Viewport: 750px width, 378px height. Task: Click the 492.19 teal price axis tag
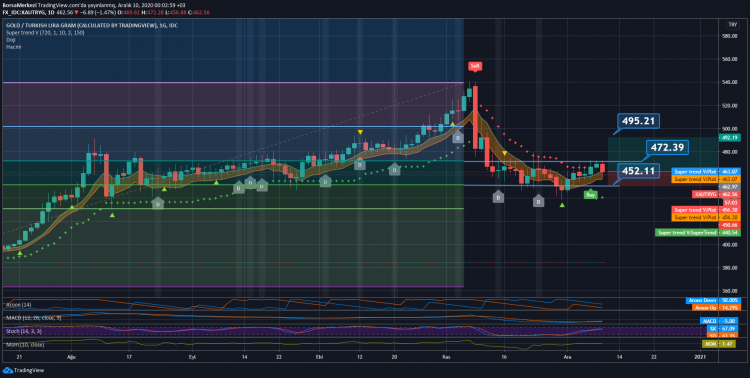click(x=729, y=137)
